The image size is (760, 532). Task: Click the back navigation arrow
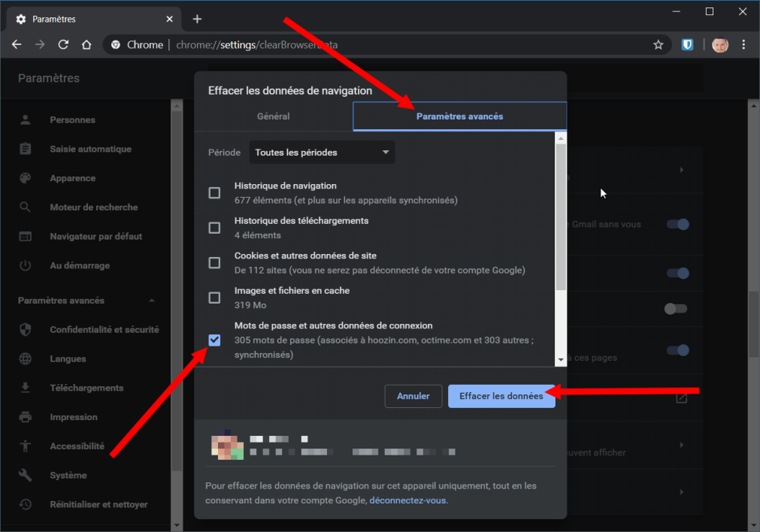pyautogui.click(x=17, y=44)
